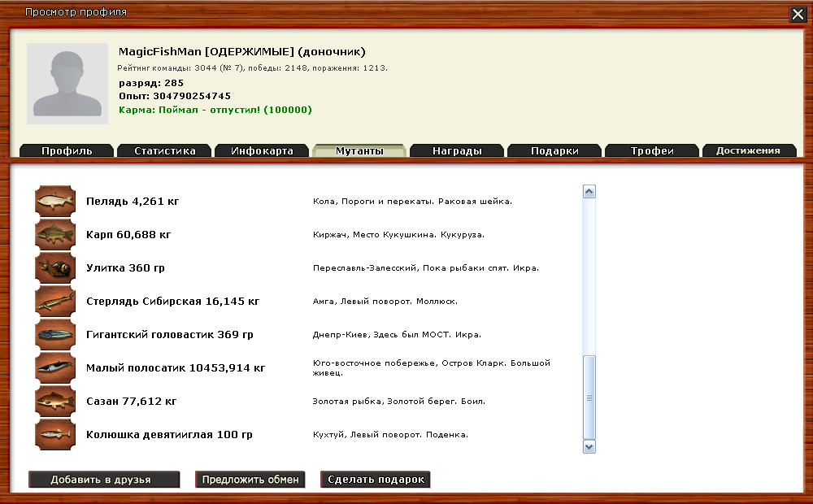Open the Подарки tab
The image size is (813, 504).
[554, 150]
